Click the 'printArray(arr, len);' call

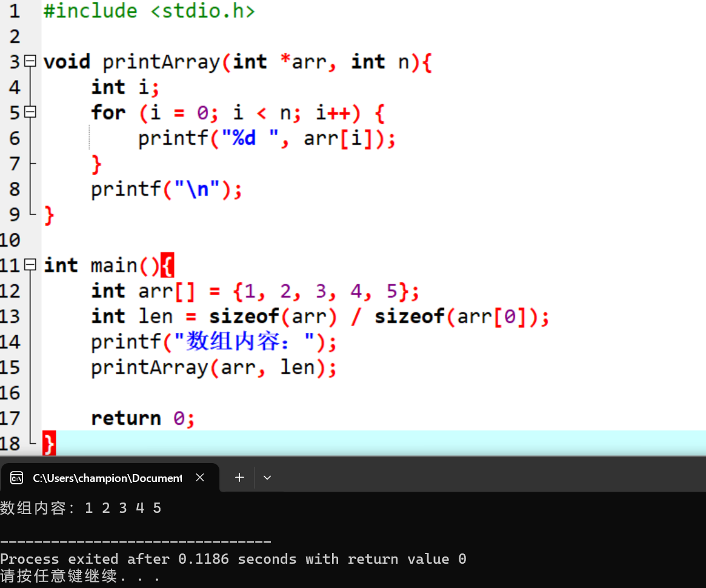[214, 368]
